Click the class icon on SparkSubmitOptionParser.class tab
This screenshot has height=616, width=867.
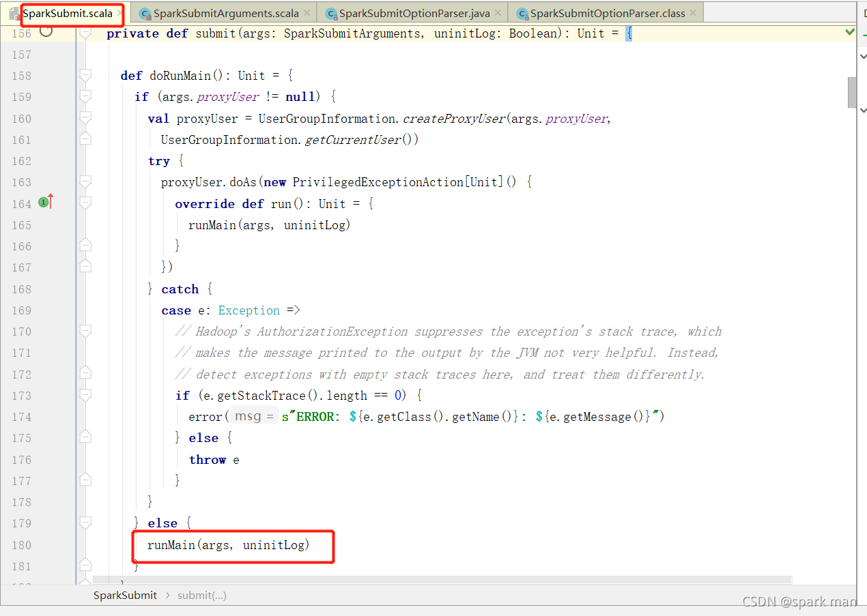pyautogui.click(x=522, y=14)
